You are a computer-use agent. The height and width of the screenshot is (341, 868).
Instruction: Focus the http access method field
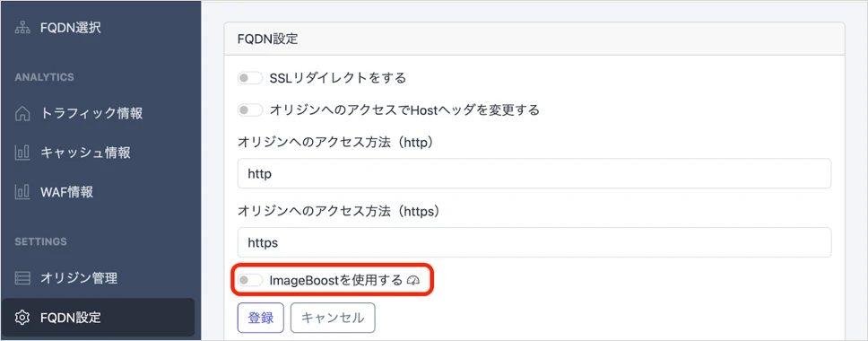[x=534, y=174]
